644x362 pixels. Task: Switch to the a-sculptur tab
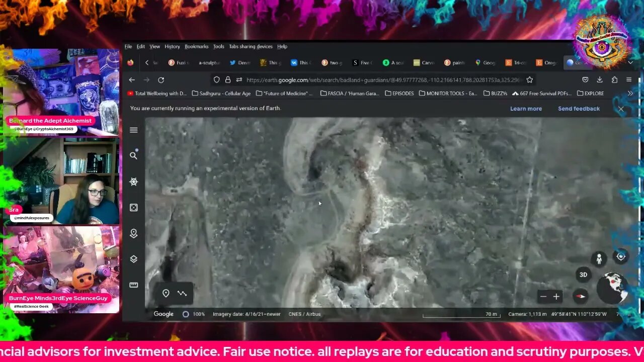[209, 63]
